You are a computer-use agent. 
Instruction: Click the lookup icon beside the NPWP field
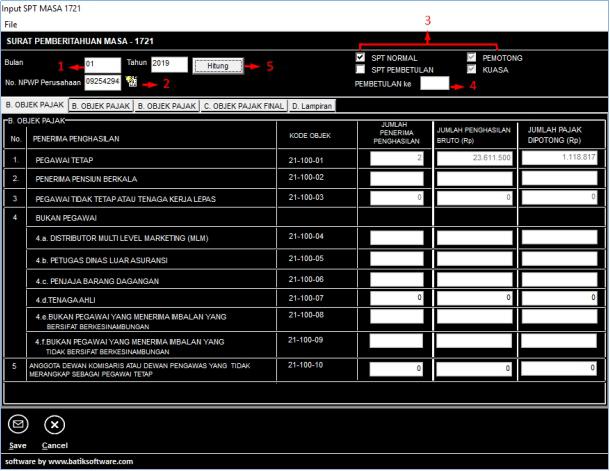point(131,81)
